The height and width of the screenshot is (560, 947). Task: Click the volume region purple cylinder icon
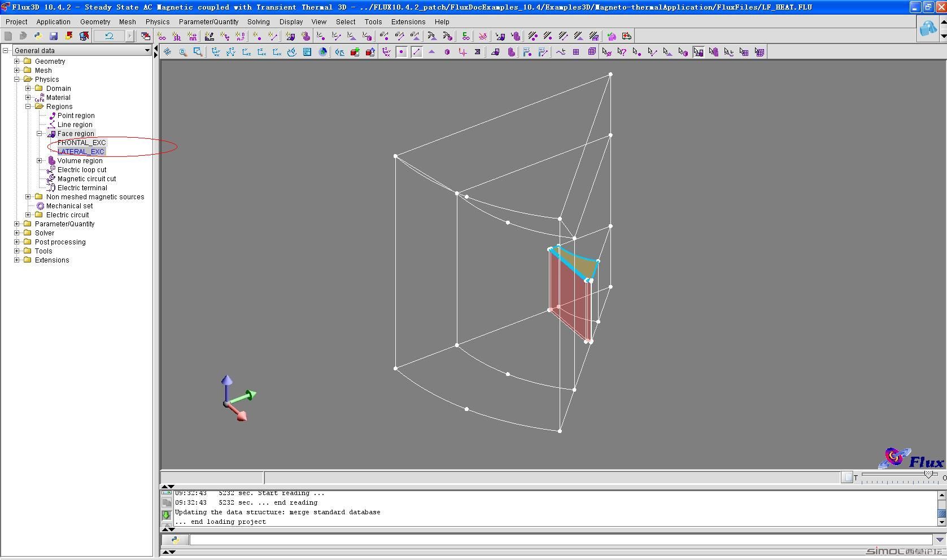pos(512,52)
